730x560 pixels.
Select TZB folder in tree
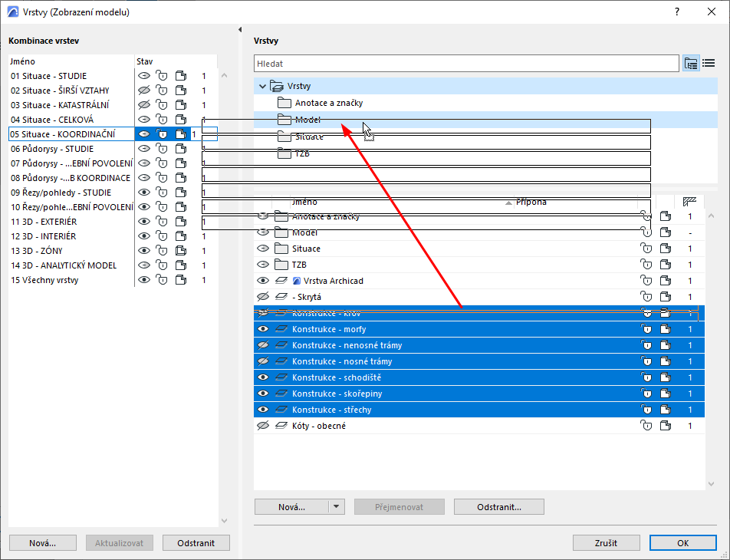(302, 153)
